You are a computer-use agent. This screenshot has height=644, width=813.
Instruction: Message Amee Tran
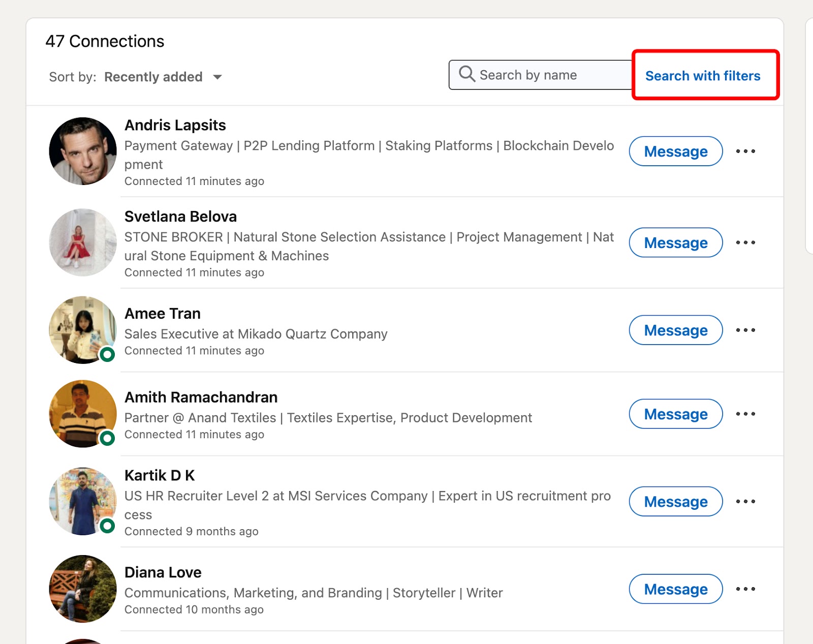675,330
